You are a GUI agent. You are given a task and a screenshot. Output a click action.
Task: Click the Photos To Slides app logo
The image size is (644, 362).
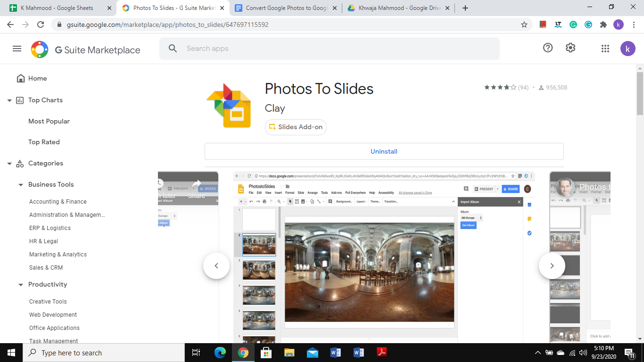tap(229, 106)
